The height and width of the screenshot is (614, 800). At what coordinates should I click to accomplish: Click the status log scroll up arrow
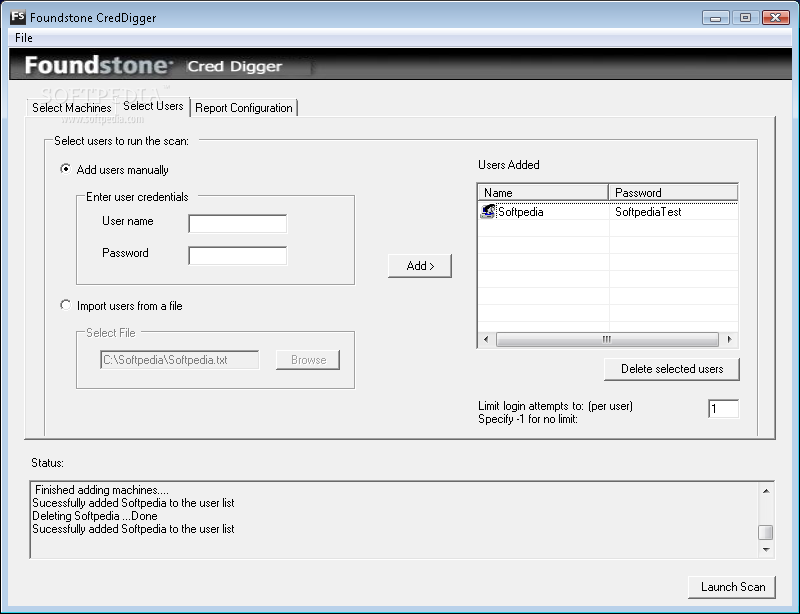(766, 491)
